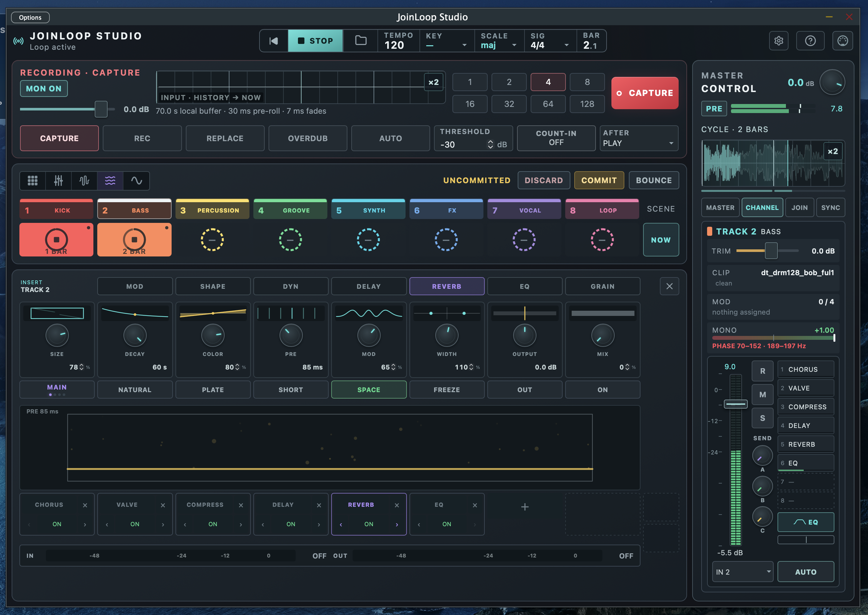Select the waveform view icon
The width and height of the screenshot is (868, 615).
[84, 181]
